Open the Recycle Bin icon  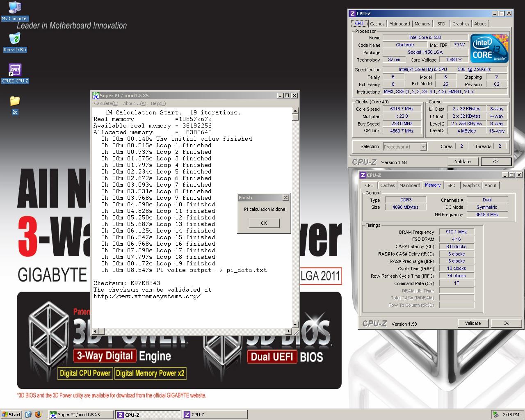(15, 43)
